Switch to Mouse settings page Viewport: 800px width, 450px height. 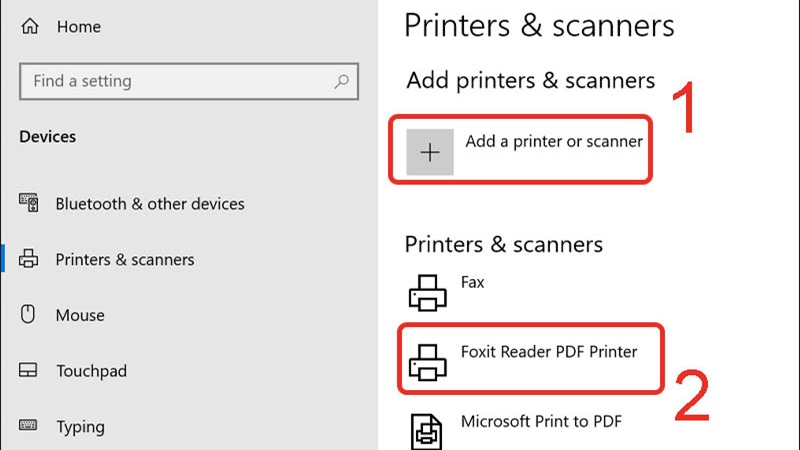[x=80, y=315]
